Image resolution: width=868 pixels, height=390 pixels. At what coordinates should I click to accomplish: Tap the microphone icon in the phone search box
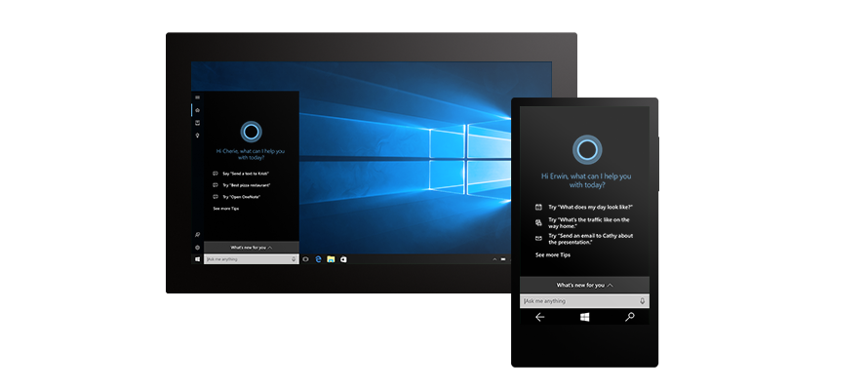tap(642, 301)
